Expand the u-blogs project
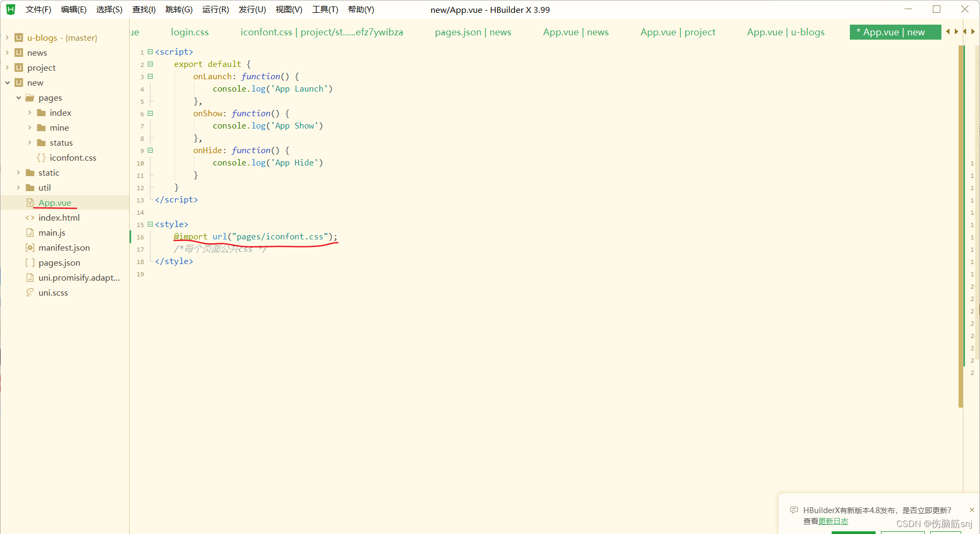 pyautogui.click(x=7, y=37)
